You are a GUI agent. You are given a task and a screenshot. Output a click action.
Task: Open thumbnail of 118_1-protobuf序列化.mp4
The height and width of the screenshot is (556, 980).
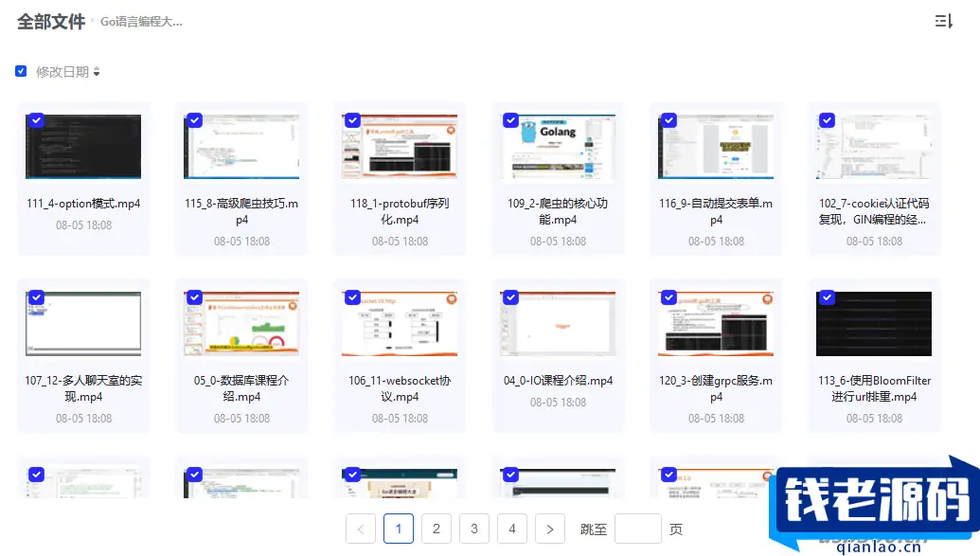tap(400, 147)
